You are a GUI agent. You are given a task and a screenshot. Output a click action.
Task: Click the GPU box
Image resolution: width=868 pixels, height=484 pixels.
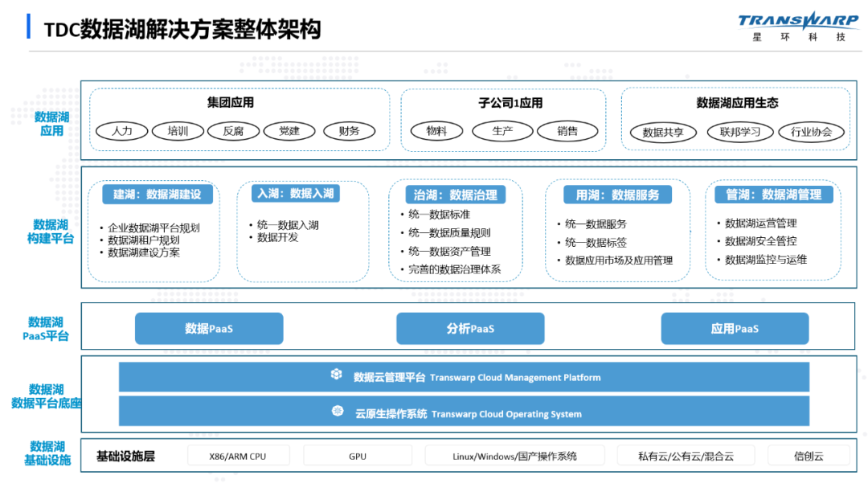(358, 457)
